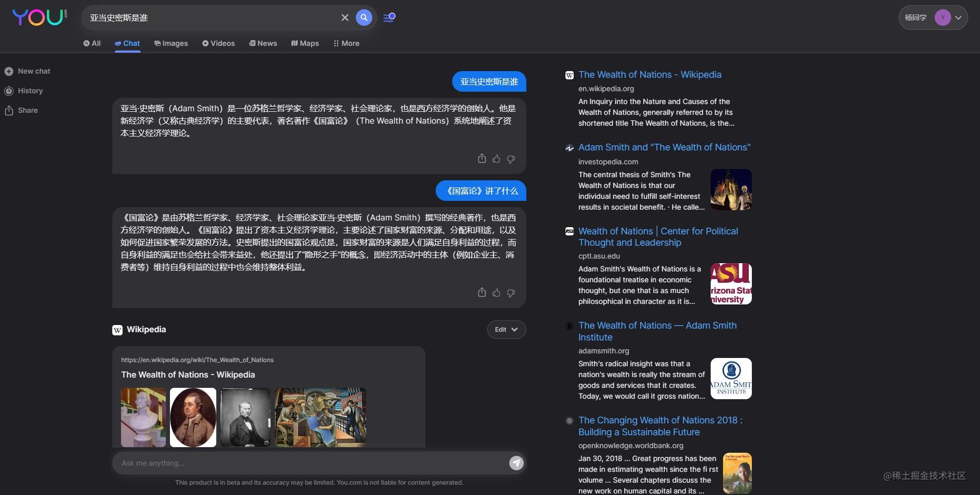Click the en.wikipedia.org domain text
Image resolution: width=980 pixels, height=495 pixels.
pos(606,89)
